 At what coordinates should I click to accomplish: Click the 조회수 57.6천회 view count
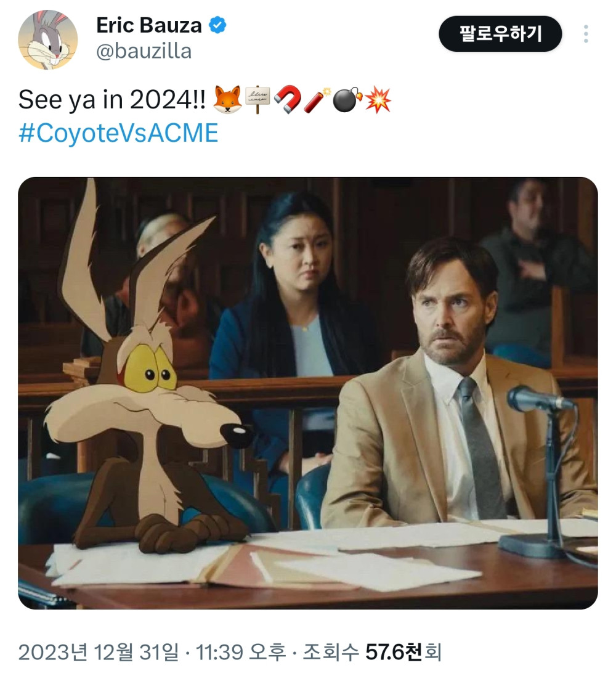click(371, 651)
